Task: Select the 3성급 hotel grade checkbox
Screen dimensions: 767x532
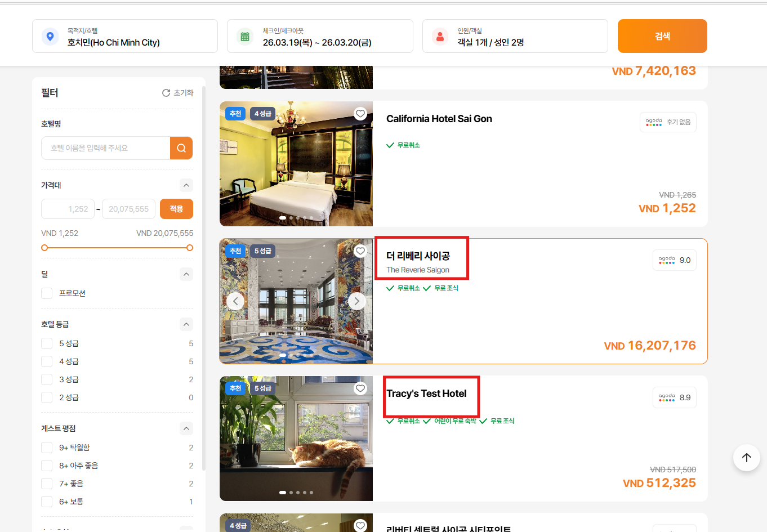Action: (x=47, y=379)
